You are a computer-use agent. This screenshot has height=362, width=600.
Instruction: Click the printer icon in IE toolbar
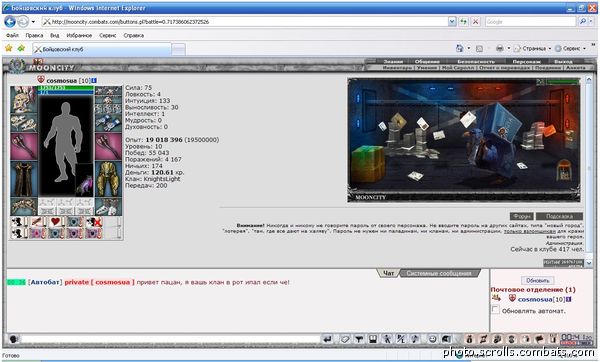click(499, 48)
